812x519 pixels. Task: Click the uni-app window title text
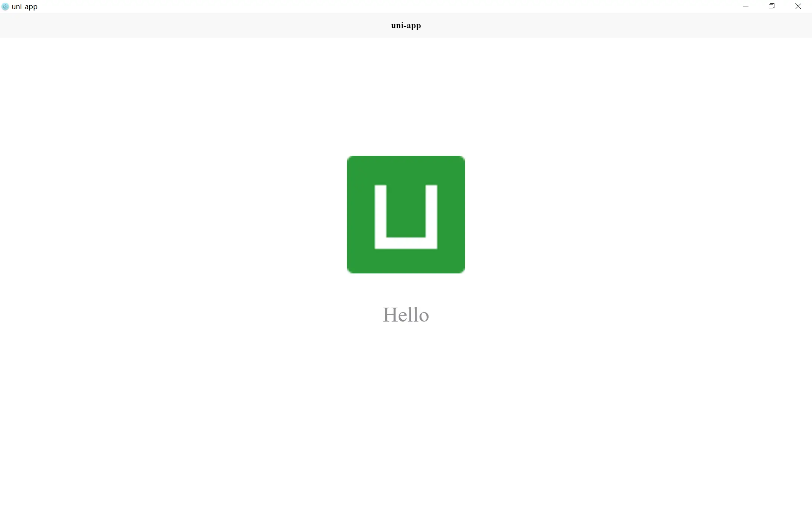pos(24,6)
